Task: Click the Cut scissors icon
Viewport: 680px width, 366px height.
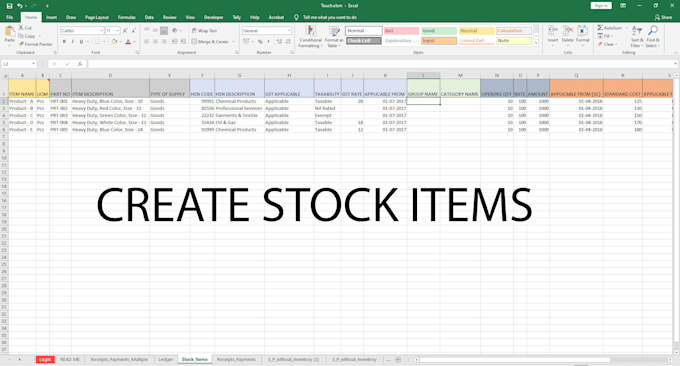Action: click(x=21, y=28)
